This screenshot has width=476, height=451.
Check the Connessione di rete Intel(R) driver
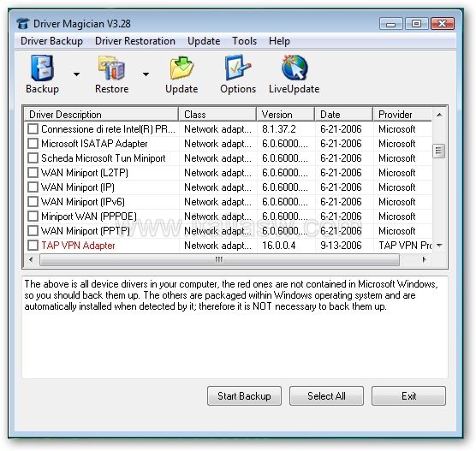coord(33,128)
